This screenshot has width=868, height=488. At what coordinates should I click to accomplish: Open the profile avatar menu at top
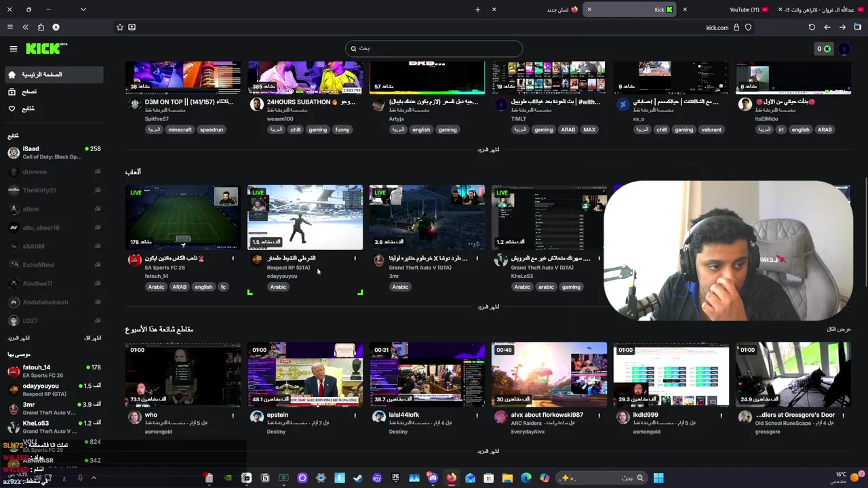(x=844, y=49)
